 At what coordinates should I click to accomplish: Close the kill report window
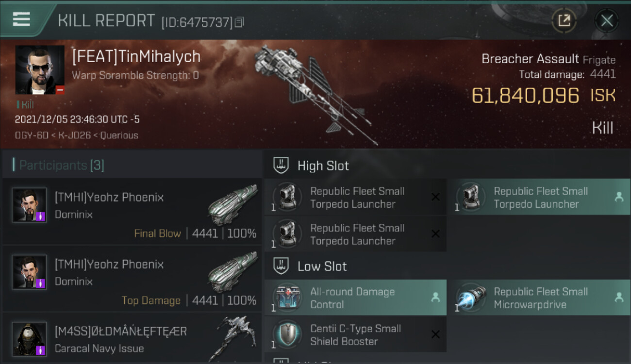point(607,20)
